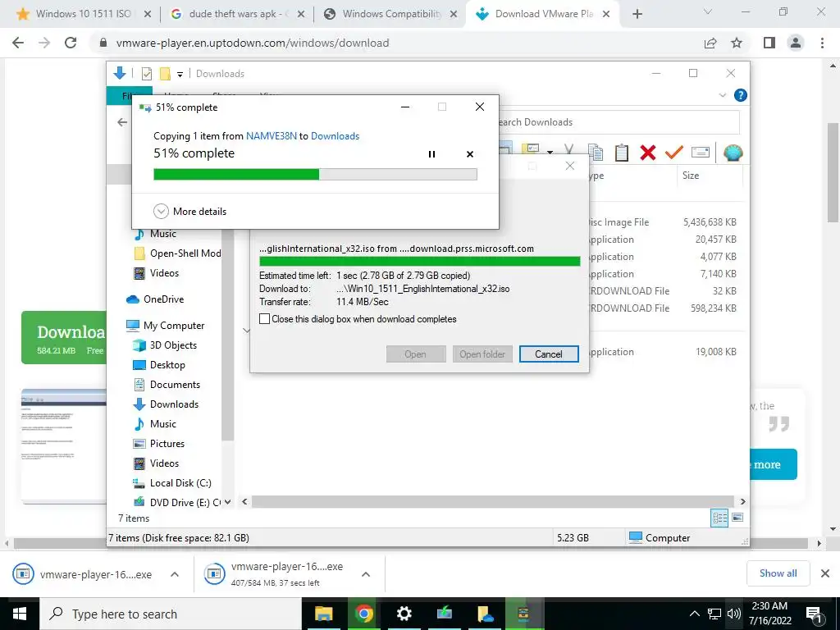Select Downloads folder under My Computer
The width and height of the screenshot is (840, 630).
point(166,404)
